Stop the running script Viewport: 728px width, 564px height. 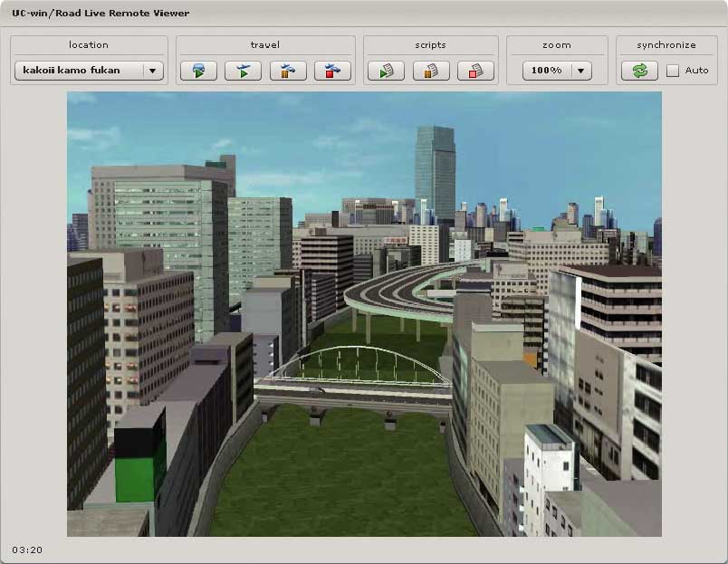point(476,71)
